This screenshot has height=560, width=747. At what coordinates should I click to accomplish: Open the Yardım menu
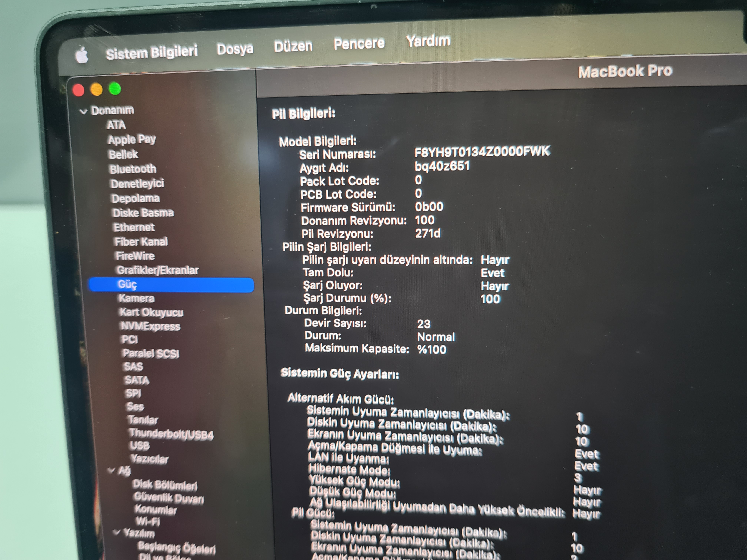tap(428, 41)
